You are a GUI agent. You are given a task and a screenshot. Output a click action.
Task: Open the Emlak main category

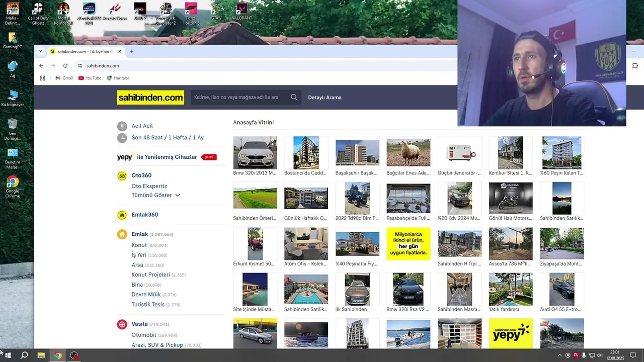click(140, 234)
